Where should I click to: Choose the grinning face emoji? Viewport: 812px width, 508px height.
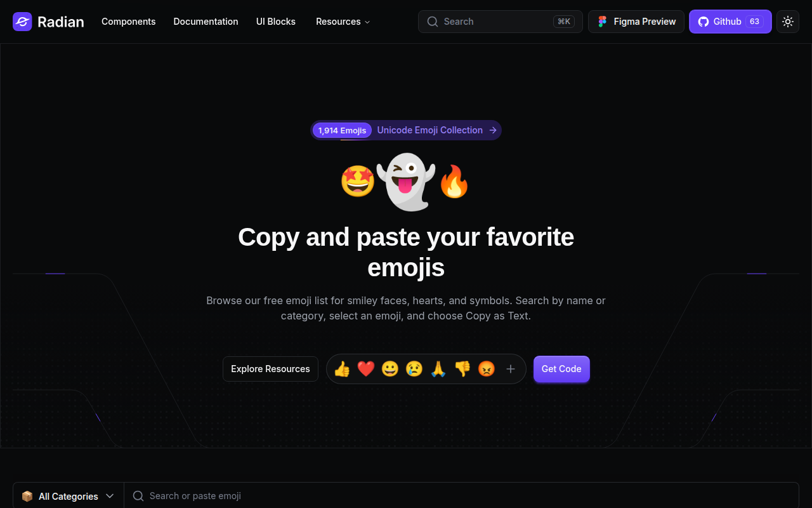[390, 369]
